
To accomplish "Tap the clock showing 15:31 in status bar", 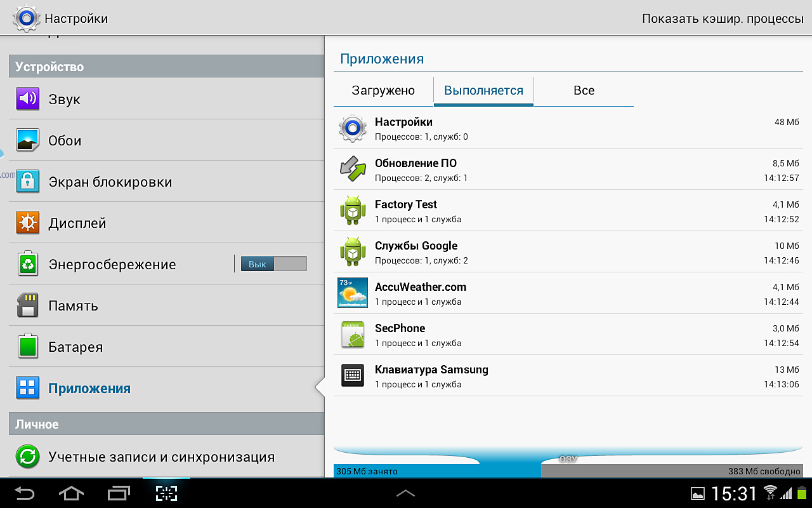I will point(734,493).
